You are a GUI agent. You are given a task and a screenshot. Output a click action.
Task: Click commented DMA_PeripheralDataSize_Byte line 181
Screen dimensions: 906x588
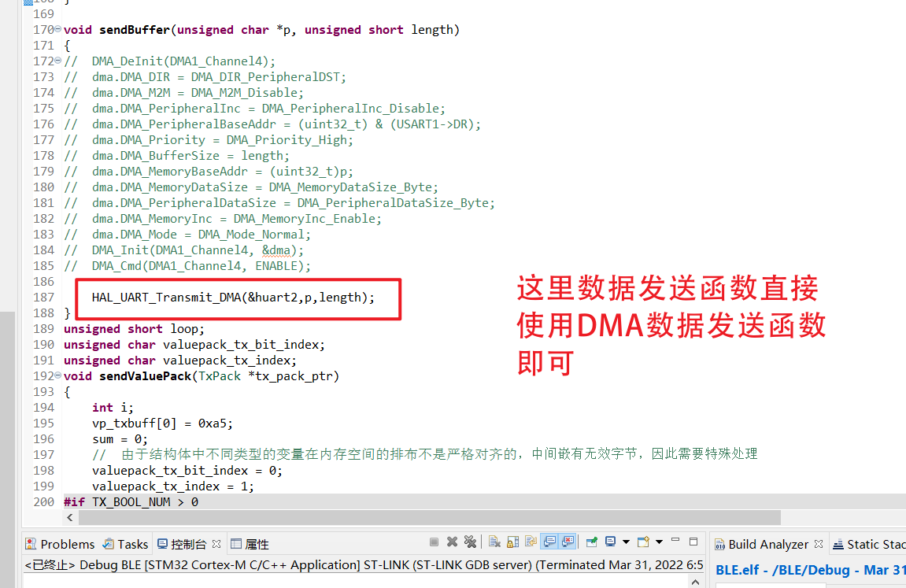click(x=279, y=203)
